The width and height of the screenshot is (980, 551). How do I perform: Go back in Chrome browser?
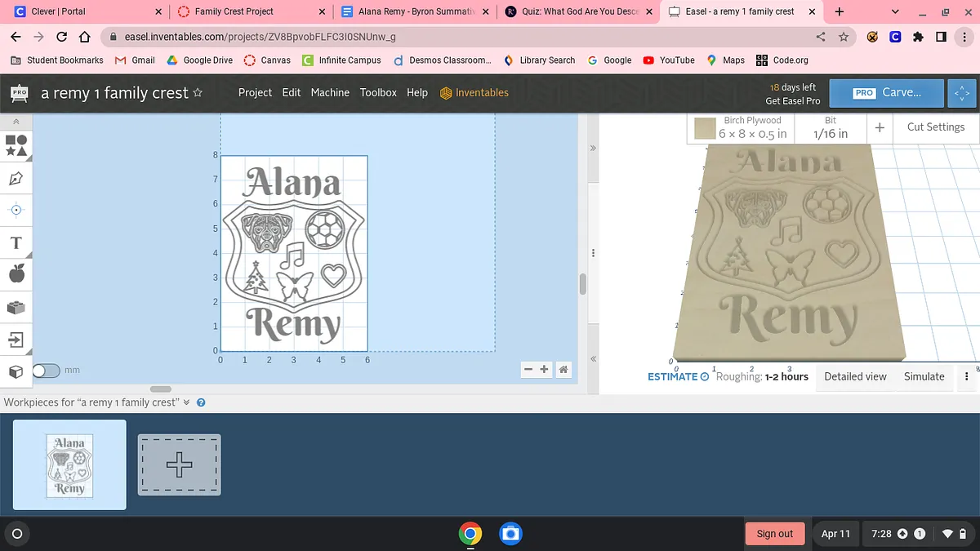(16, 37)
